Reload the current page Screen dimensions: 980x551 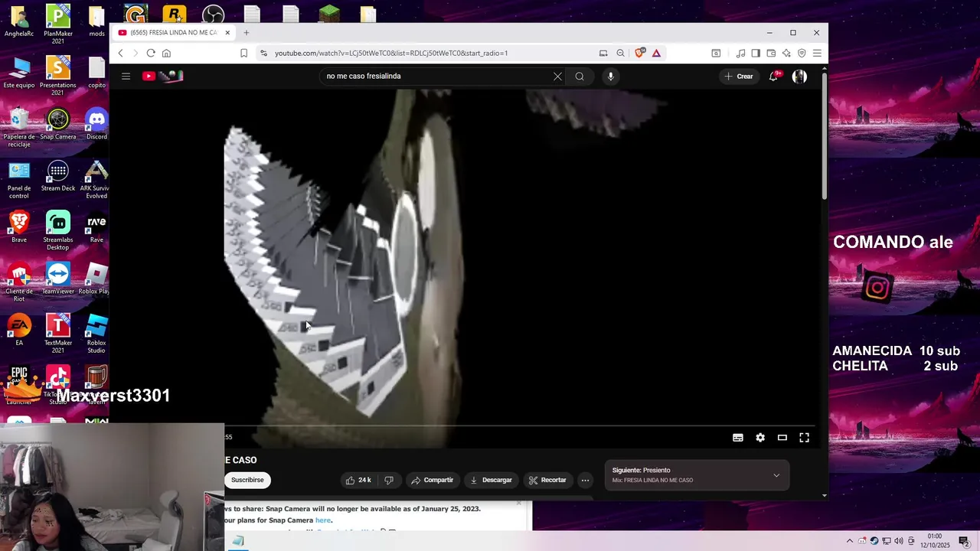[151, 53]
